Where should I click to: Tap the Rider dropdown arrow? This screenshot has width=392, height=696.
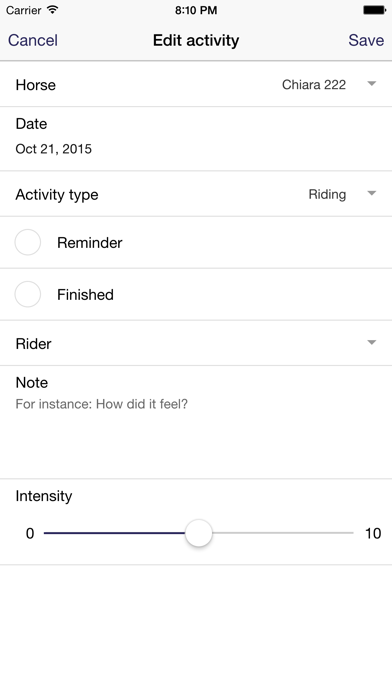(372, 342)
